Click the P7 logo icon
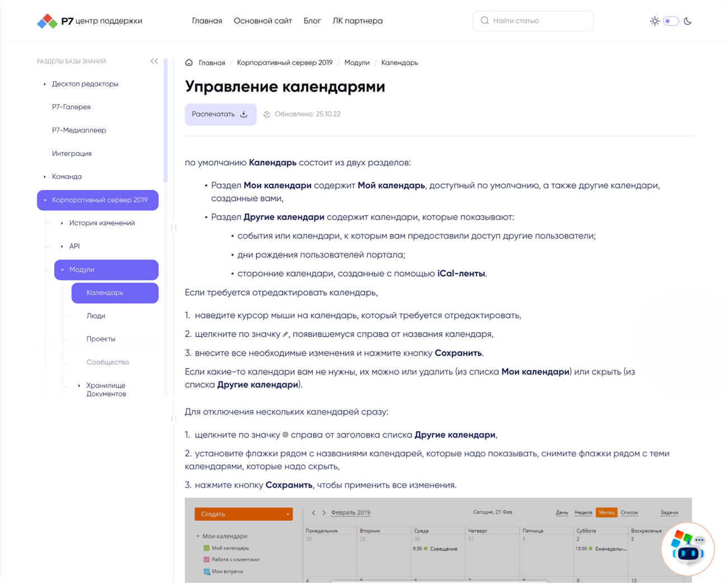This screenshot has width=728, height=583. click(48, 21)
